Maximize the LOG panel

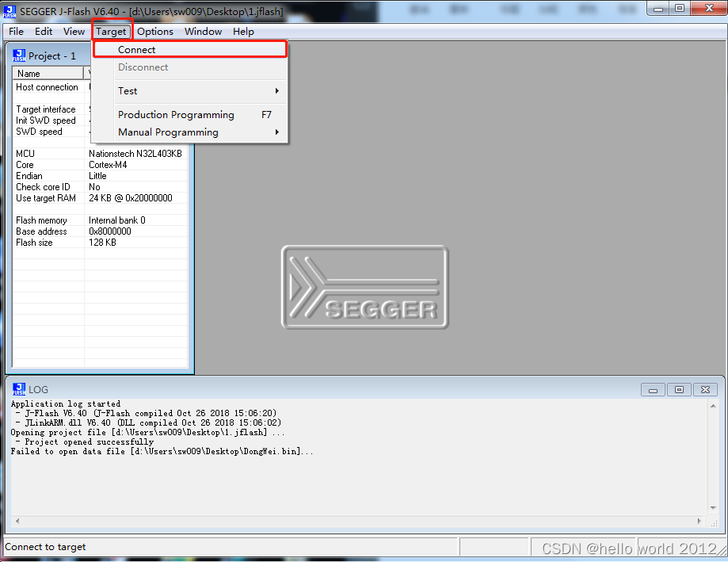(679, 390)
